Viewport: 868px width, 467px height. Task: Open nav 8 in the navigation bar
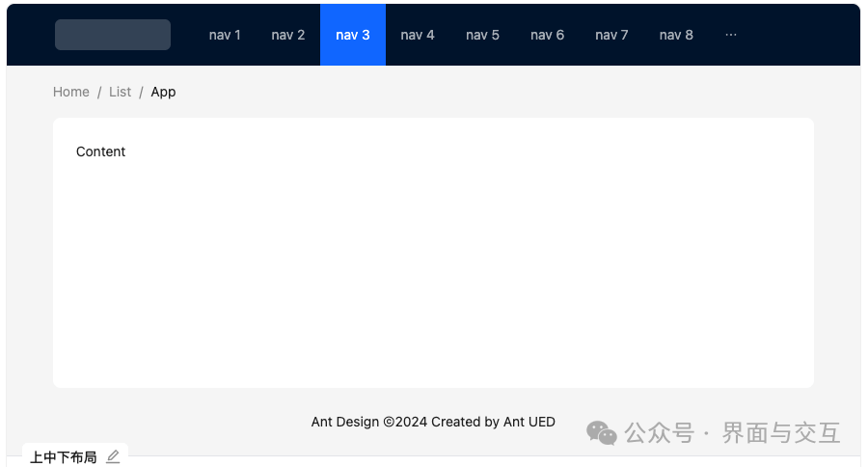pos(676,35)
